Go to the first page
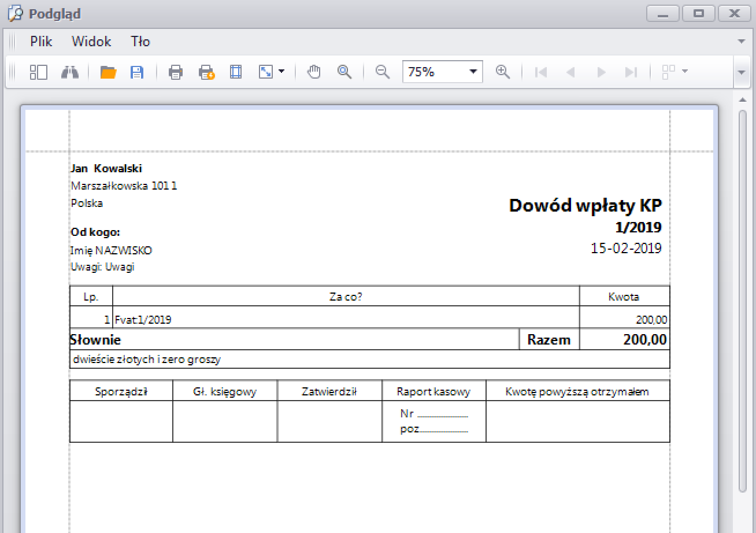756x533 pixels. [x=541, y=72]
